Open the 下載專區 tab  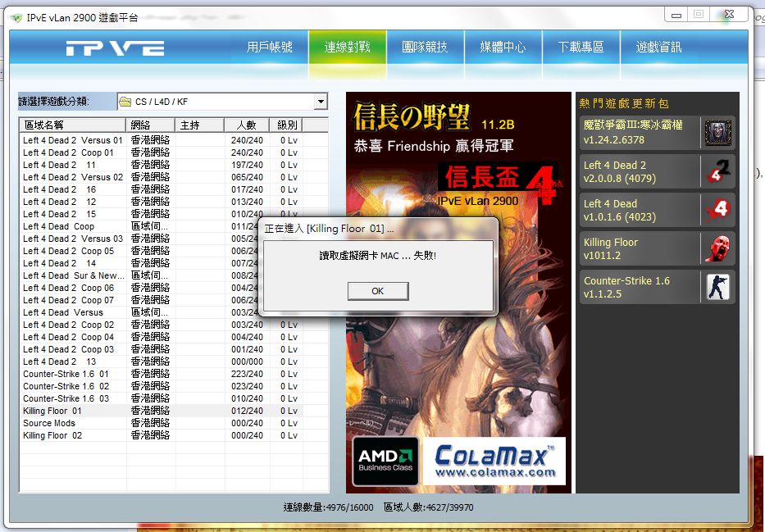point(581,48)
